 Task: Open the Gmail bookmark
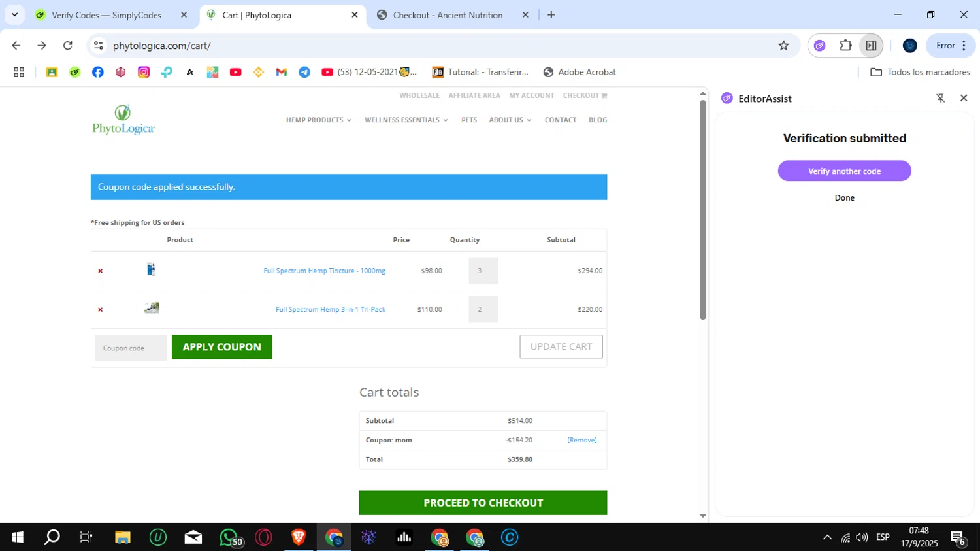[282, 73]
